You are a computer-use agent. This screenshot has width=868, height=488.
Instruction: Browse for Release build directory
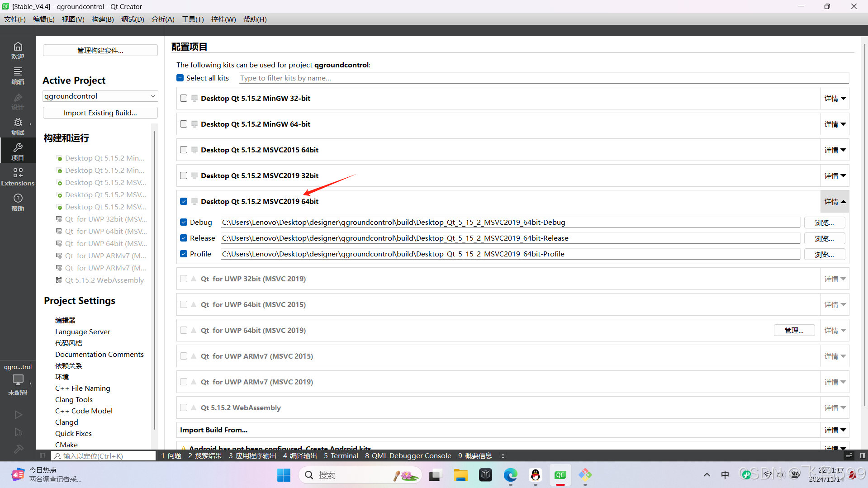click(824, 238)
